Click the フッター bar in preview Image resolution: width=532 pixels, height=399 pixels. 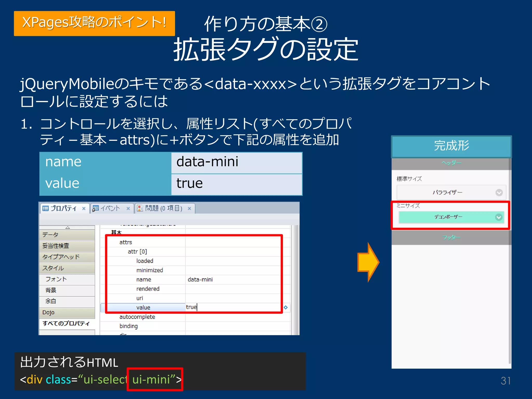click(451, 238)
